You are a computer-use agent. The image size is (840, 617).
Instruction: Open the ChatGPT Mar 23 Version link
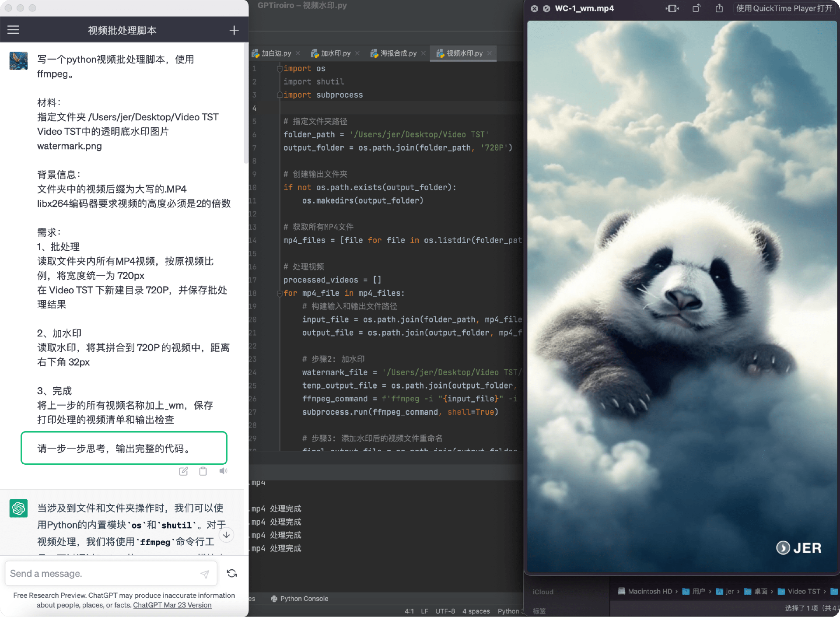coord(172,605)
